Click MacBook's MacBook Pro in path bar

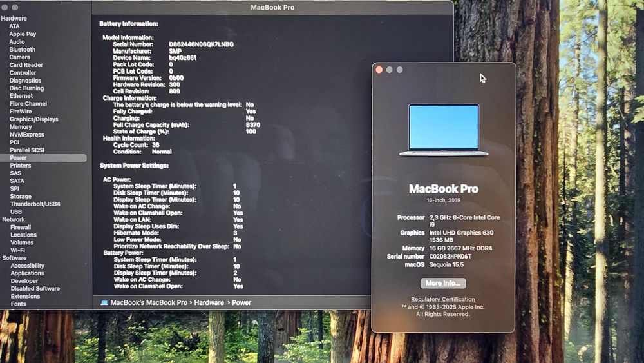(x=149, y=302)
